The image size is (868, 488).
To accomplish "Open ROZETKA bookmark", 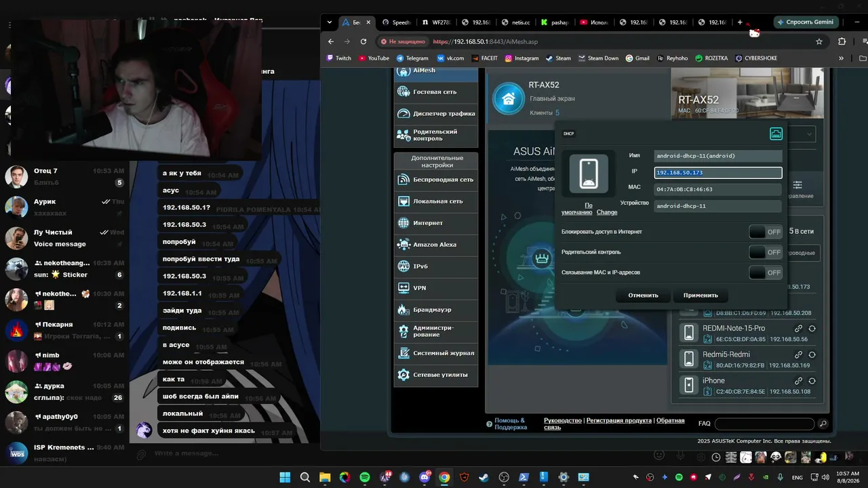I will click(x=711, y=58).
